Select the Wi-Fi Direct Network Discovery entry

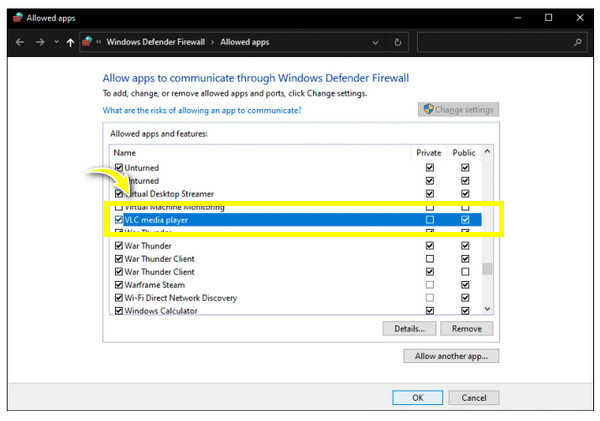(181, 298)
